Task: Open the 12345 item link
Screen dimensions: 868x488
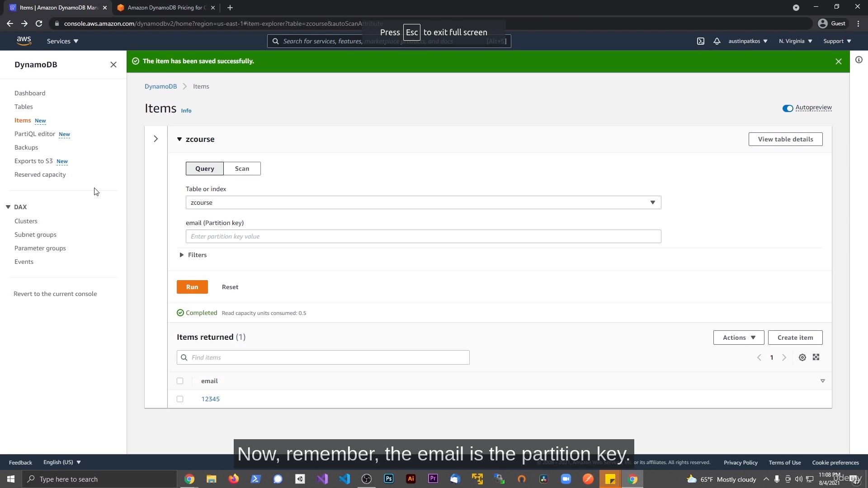Action: pos(211,399)
